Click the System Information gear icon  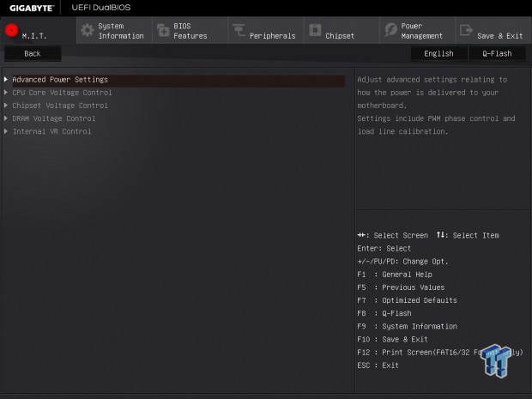[88, 30]
